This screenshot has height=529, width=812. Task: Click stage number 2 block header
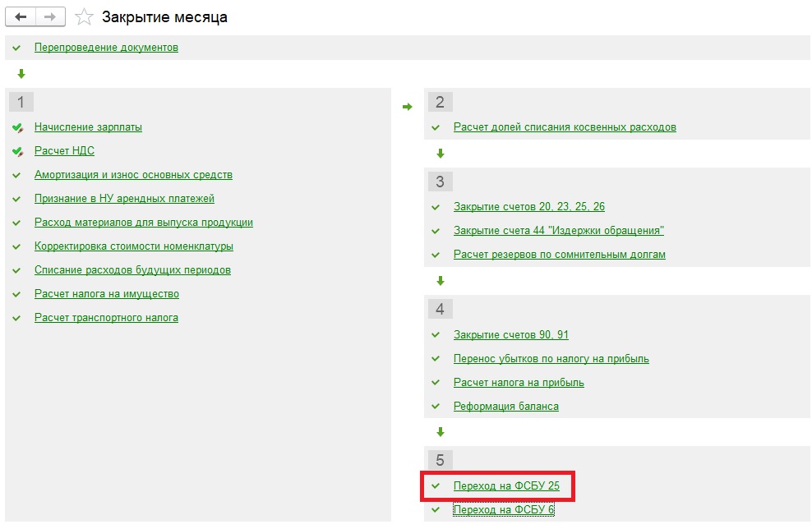point(441,102)
